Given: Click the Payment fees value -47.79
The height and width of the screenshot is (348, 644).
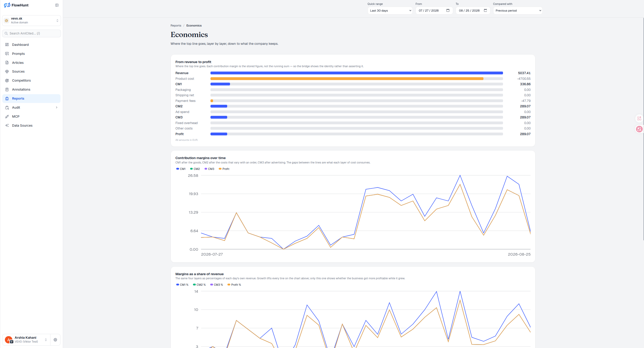Looking at the screenshot, I should coord(526,101).
